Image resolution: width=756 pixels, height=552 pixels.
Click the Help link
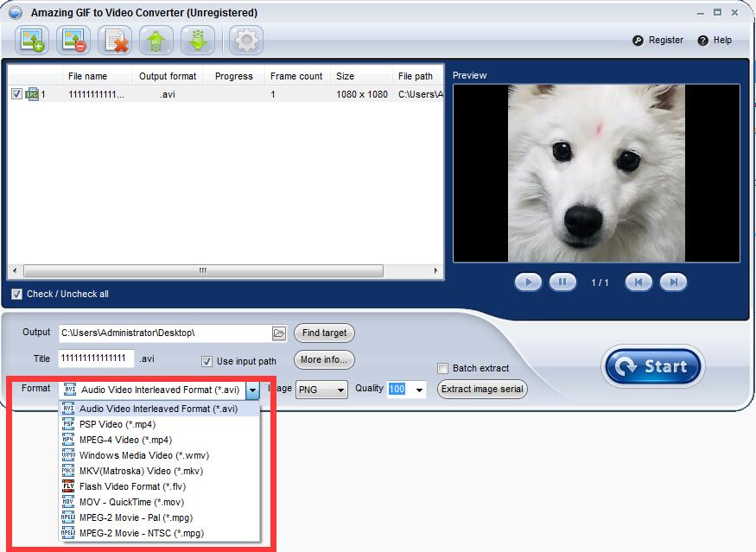pos(722,40)
